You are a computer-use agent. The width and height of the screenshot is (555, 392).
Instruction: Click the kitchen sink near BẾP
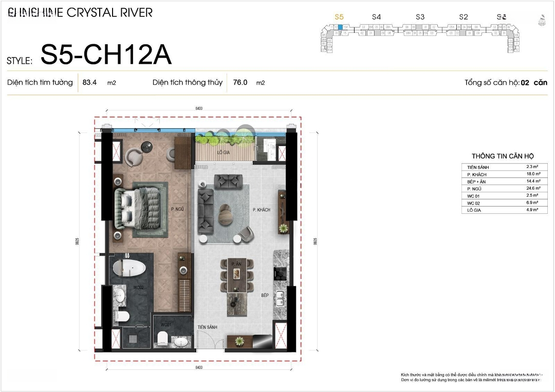(x=280, y=297)
